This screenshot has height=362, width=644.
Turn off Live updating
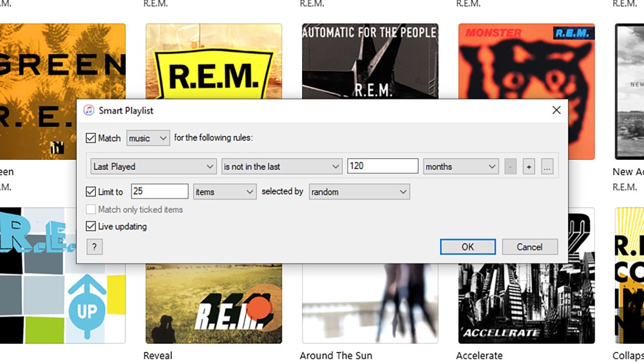pos(91,226)
